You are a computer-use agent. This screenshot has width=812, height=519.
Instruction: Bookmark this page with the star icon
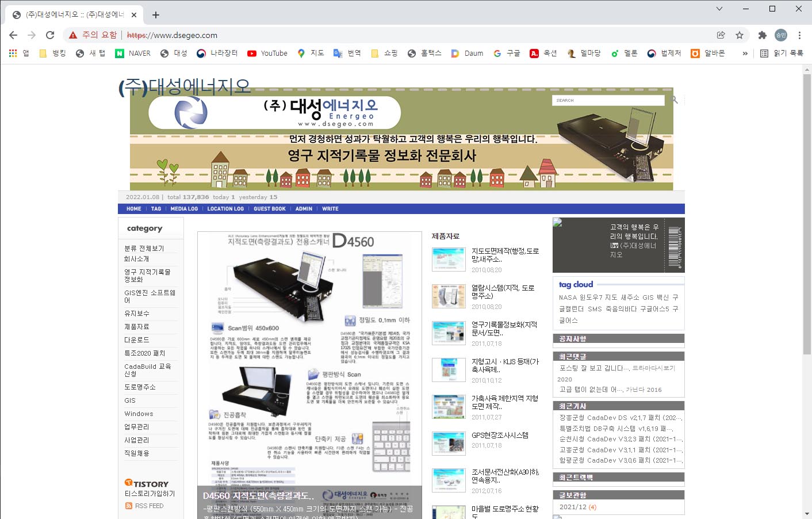click(x=740, y=35)
